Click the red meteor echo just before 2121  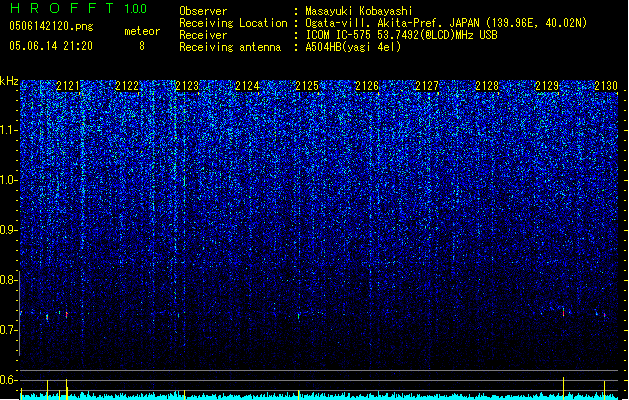pos(67,315)
